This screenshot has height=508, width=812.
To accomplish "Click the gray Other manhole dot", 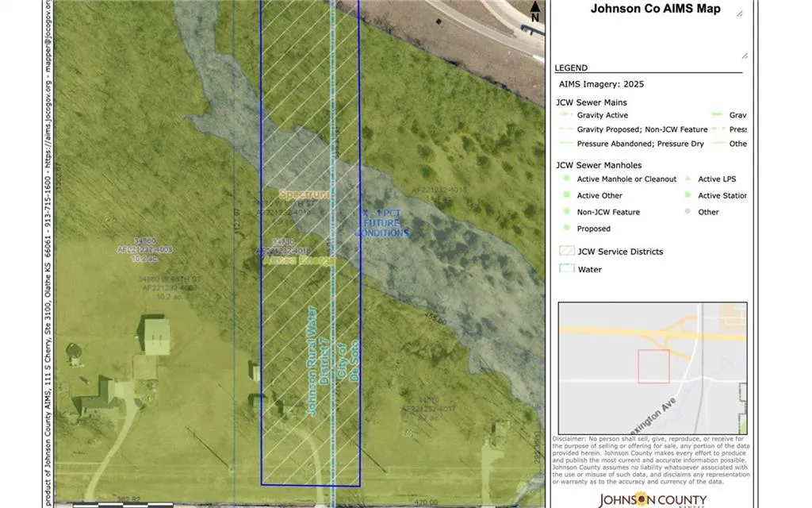I will (x=688, y=211).
